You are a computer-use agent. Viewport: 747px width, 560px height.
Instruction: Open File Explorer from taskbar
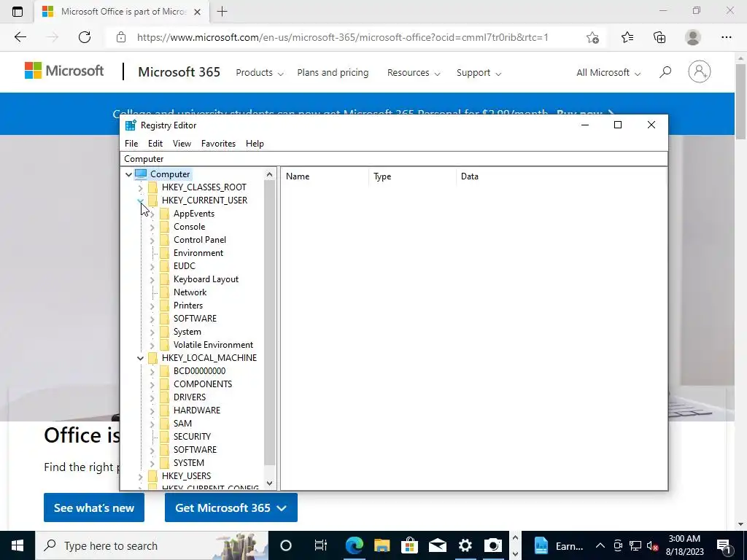[382, 545]
